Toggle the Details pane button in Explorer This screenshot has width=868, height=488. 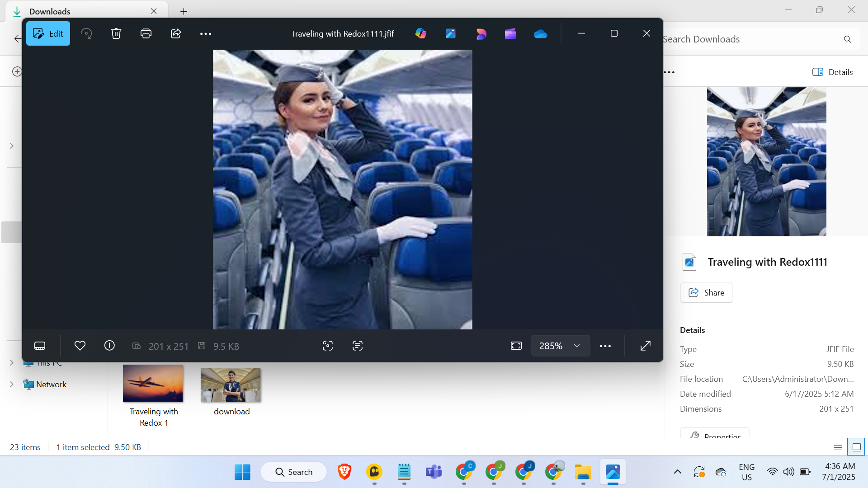[833, 72]
